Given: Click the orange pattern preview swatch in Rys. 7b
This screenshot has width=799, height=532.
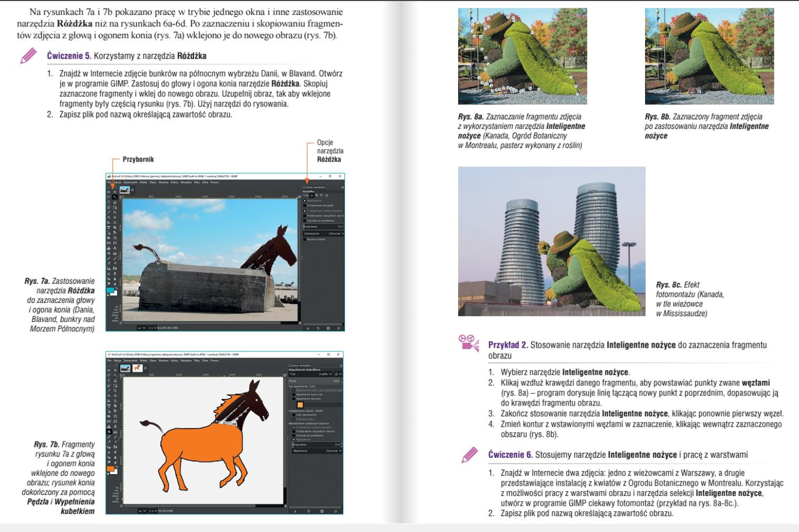Looking at the screenshot, I should (x=300, y=405).
